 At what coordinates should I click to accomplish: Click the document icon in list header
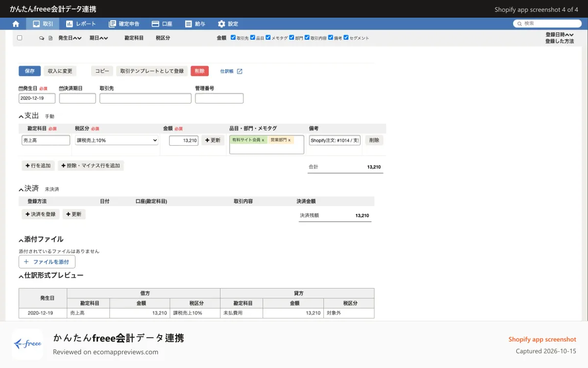click(x=50, y=38)
